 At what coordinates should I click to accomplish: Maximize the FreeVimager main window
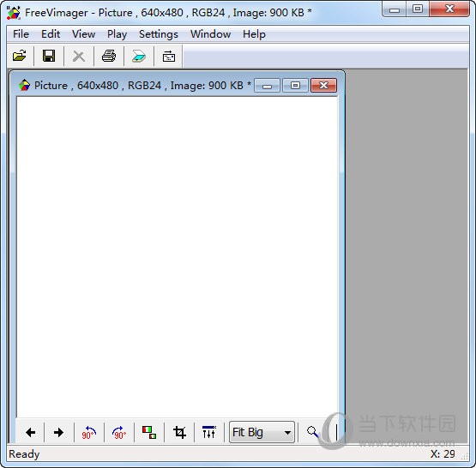tap(418, 9)
